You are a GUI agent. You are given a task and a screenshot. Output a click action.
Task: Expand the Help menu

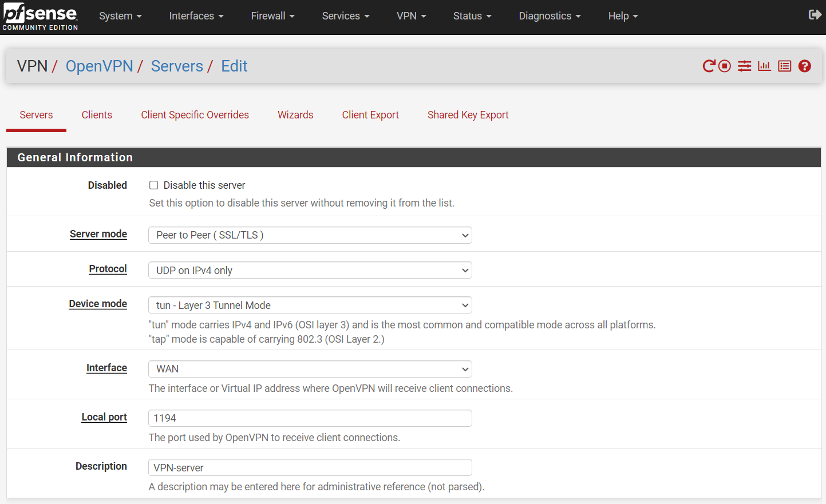623,16
